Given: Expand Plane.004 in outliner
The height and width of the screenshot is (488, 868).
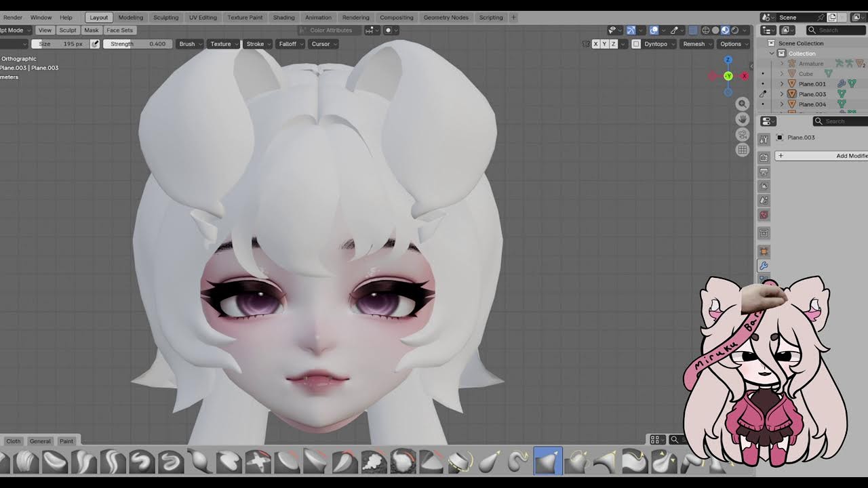Looking at the screenshot, I should [x=781, y=104].
